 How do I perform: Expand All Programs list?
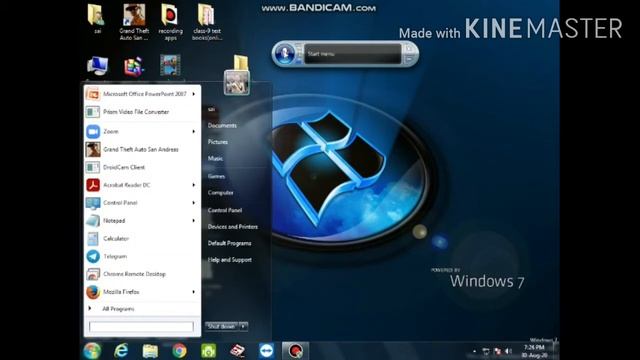point(142,309)
